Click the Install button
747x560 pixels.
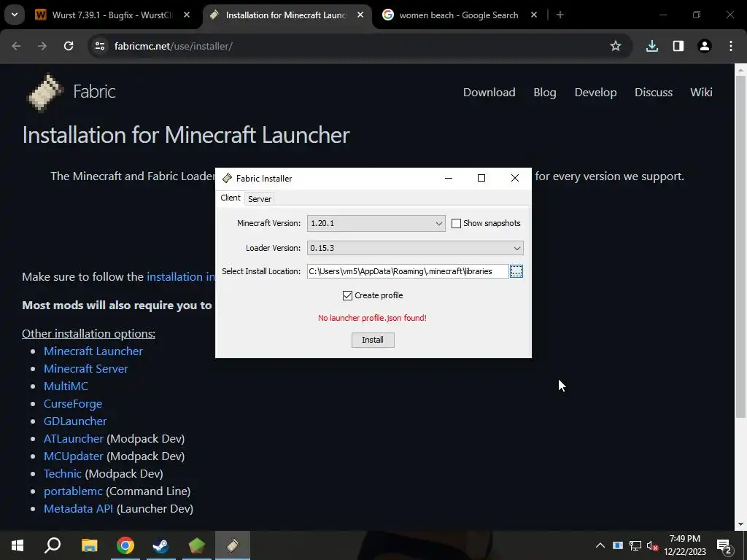pos(373,340)
